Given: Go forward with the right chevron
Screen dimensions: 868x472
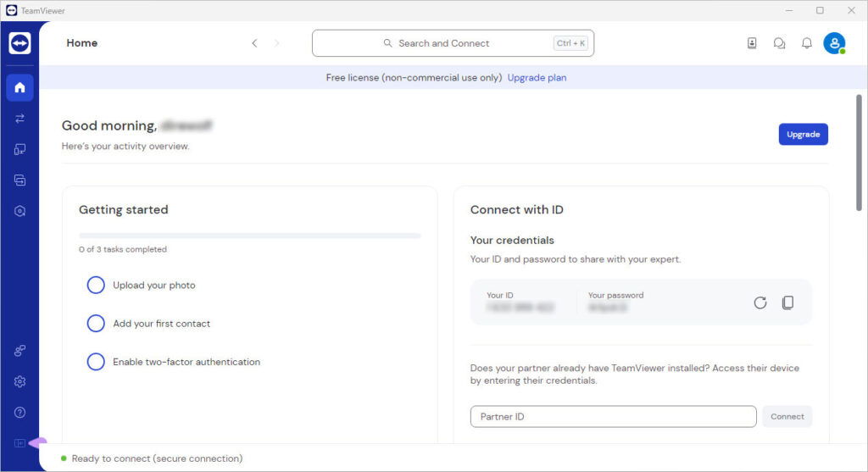Looking at the screenshot, I should [x=277, y=43].
